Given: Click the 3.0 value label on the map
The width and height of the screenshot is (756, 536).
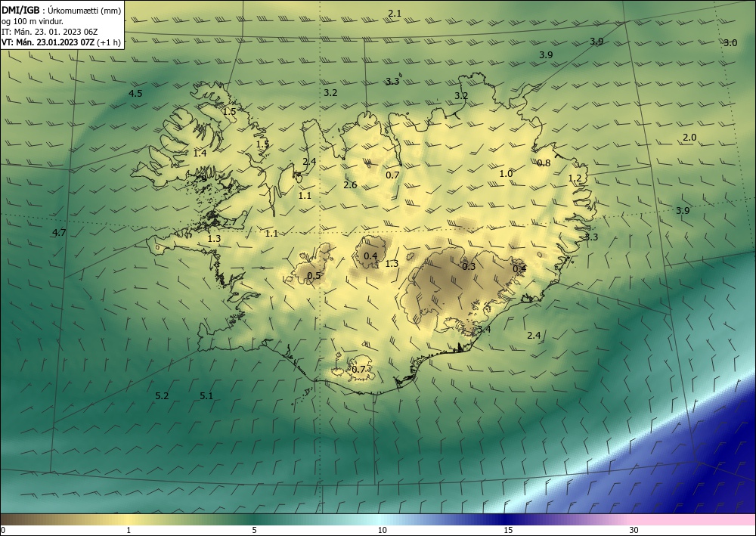Looking at the screenshot, I should [x=730, y=43].
